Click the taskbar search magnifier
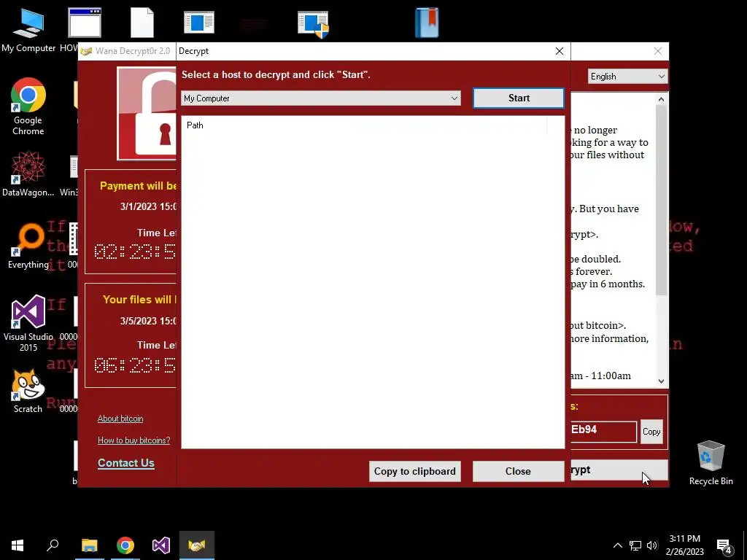The height and width of the screenshot is (560, 747). coord(53,545)
